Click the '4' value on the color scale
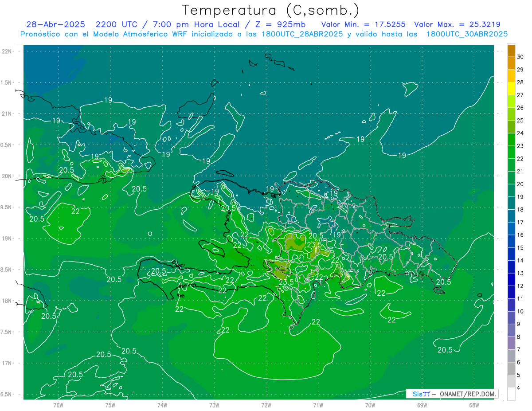The height and width of the screenshot is (411, 532). point(520,388)
